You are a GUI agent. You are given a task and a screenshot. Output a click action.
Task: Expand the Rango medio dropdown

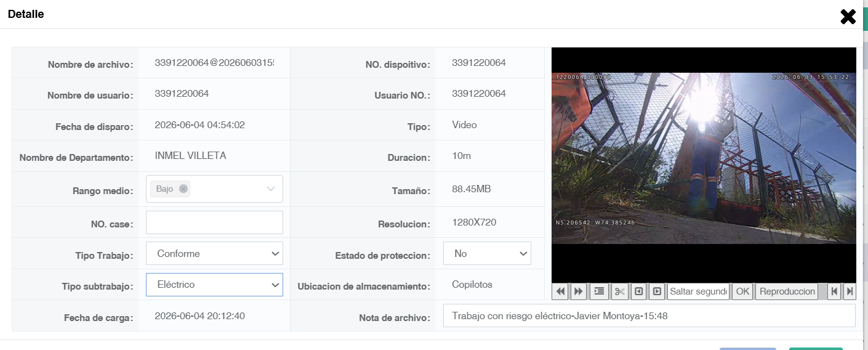coord(271,189)
